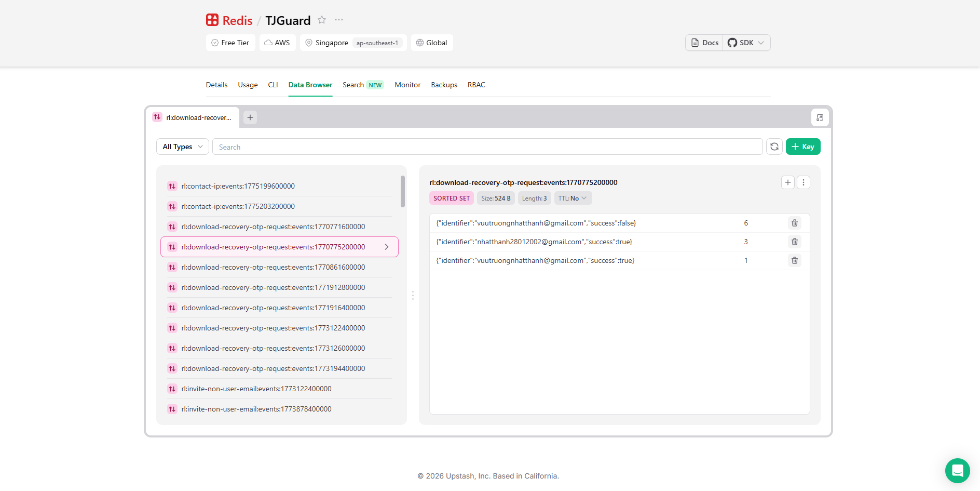Star the TJGuard database as favorite
The width and height of the screenshot is (980, 491).
pos(322,20)
